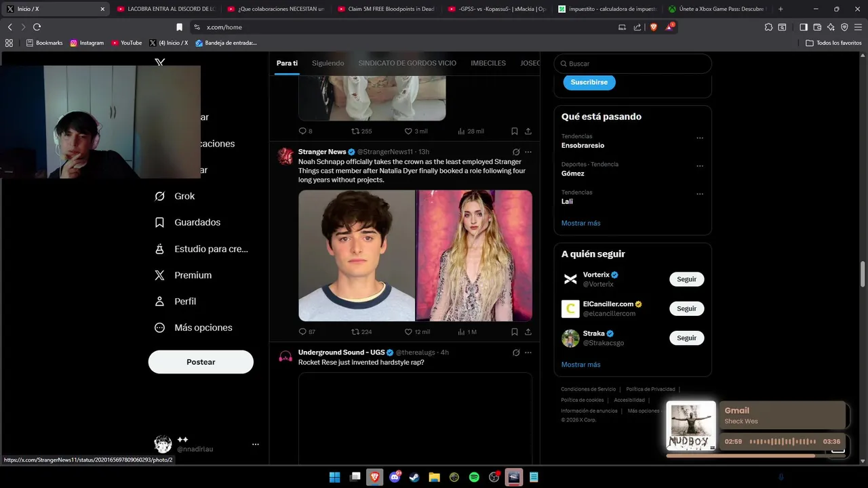Toggle the browser sidebar panel icon

pos(804,27)
